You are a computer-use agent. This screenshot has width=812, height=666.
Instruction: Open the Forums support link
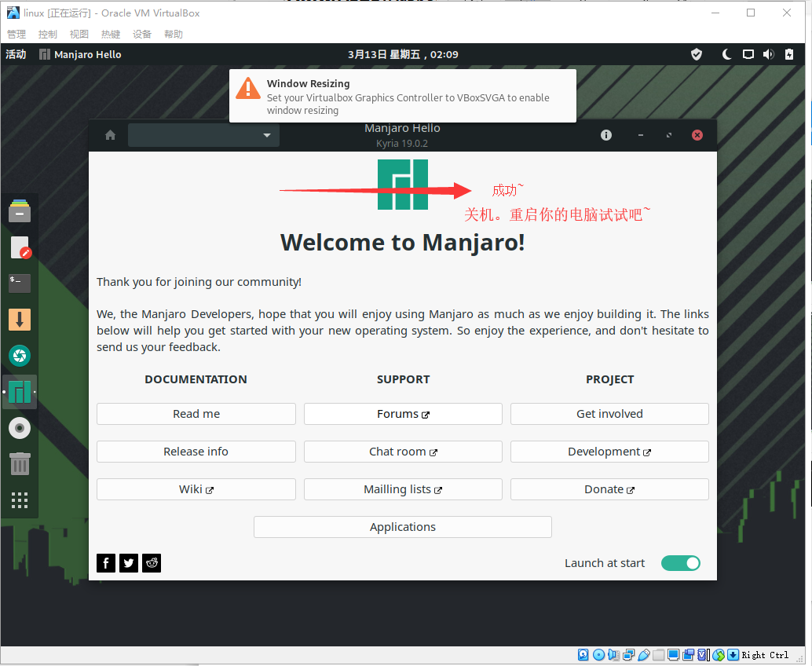pos(402,414)
